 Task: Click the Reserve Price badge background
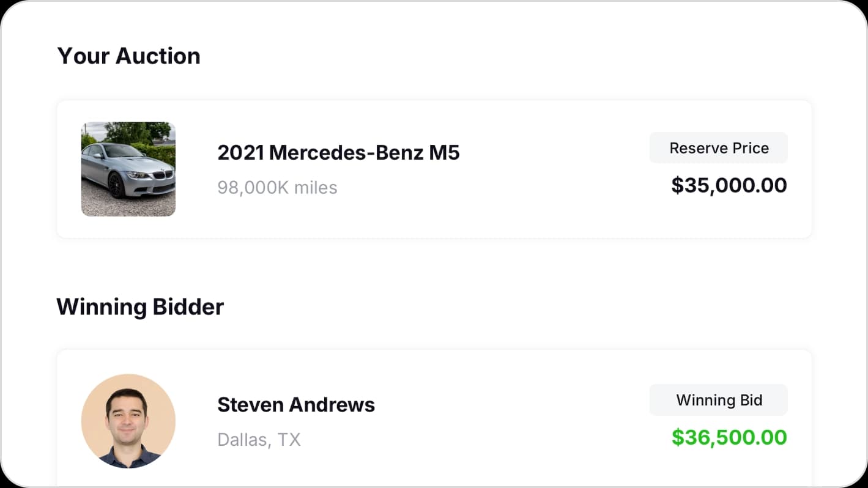[x=718, y=147]
